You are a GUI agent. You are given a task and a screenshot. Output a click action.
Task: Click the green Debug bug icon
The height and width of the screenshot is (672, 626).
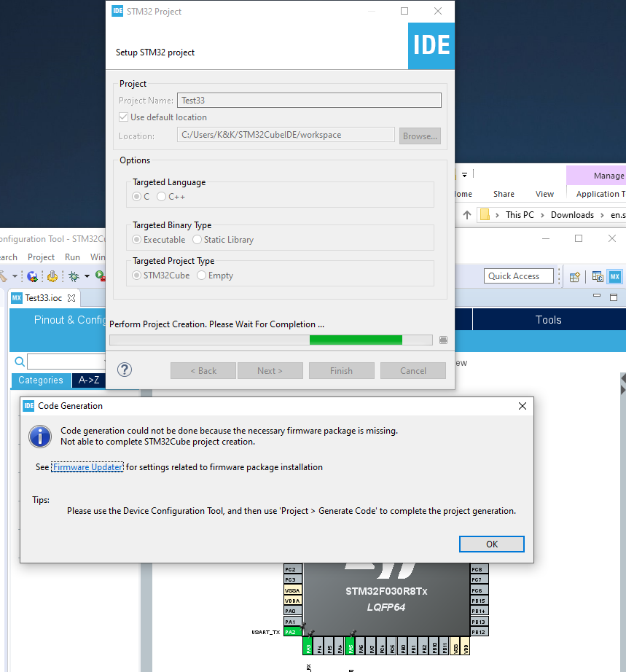click(74, 276)
